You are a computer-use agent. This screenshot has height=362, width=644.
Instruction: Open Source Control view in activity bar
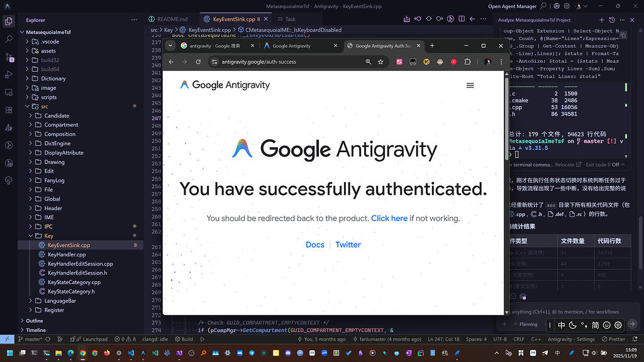tap(9, 57)
